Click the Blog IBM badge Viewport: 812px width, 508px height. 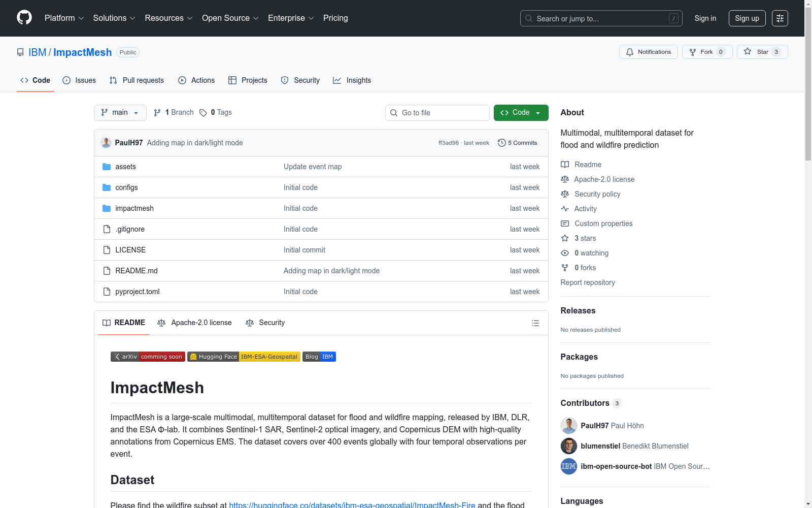point(319,357)
